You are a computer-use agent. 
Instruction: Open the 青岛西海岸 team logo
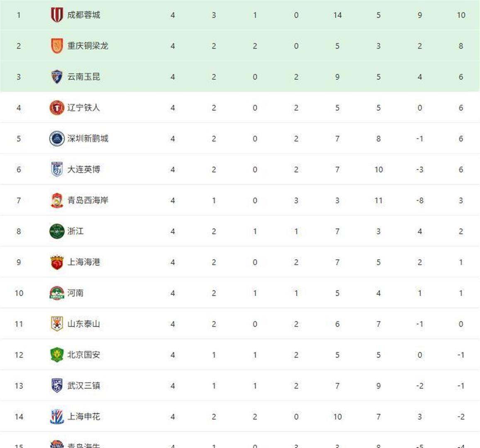[x=57, y=200]
